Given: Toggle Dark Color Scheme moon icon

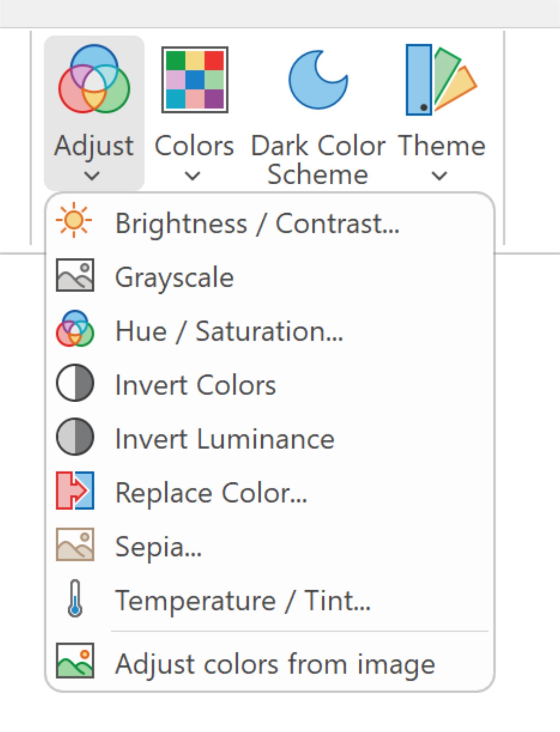Looking at the screenshot, I should (x=318, y=79).
